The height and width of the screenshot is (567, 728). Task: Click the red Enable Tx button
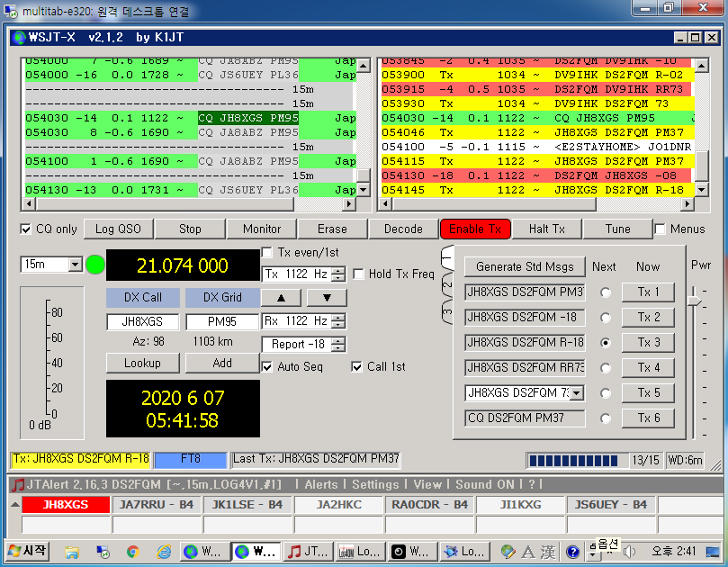[x=475, y=229]
